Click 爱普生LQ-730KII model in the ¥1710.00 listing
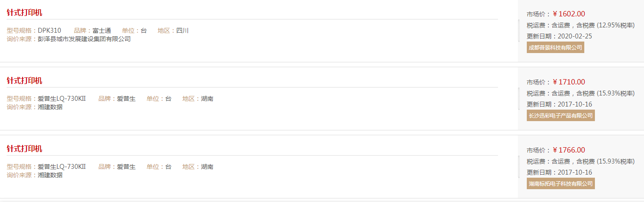 click(61, 99)
